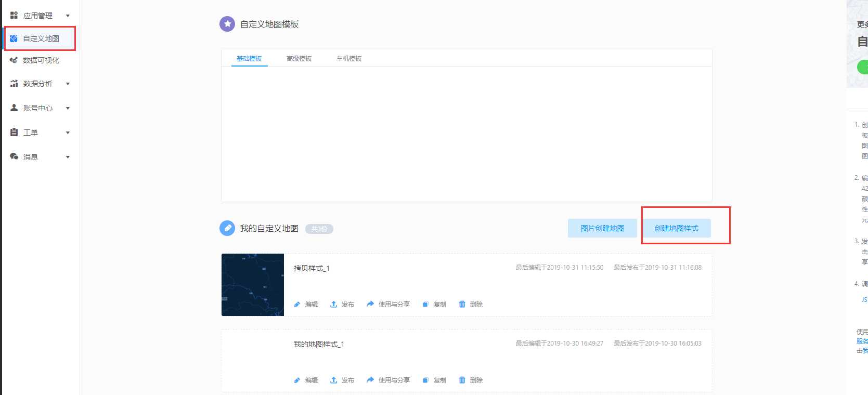This screenshot has height=395, width=868.
Task: Click copy icon for 我的地图样式_1
Action: (x=425, y=380)
